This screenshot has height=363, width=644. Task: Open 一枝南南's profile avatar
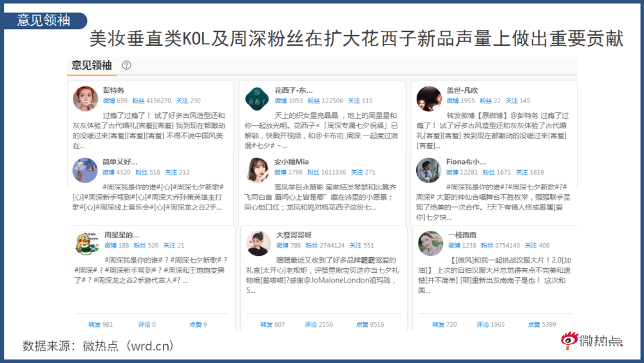(x=430, y=243)
